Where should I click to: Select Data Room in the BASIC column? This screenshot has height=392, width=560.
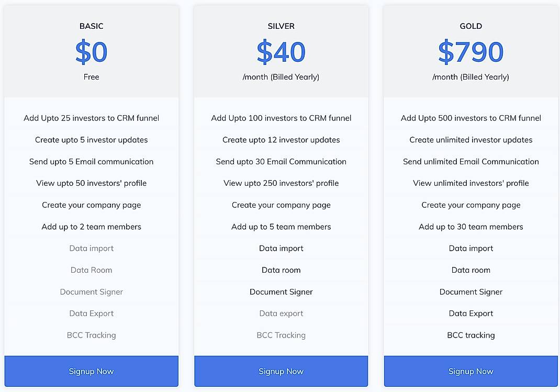[x=91, y=270]
